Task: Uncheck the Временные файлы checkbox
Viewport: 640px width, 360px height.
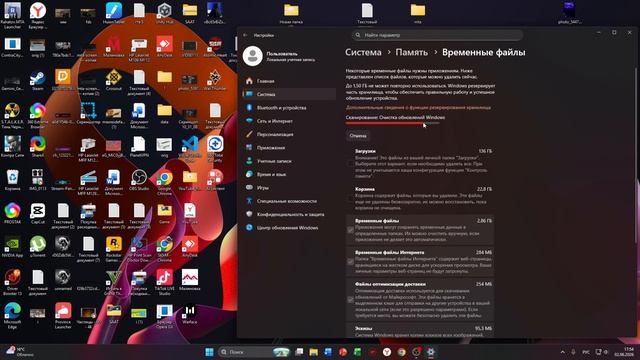Action: click(350, 230)
